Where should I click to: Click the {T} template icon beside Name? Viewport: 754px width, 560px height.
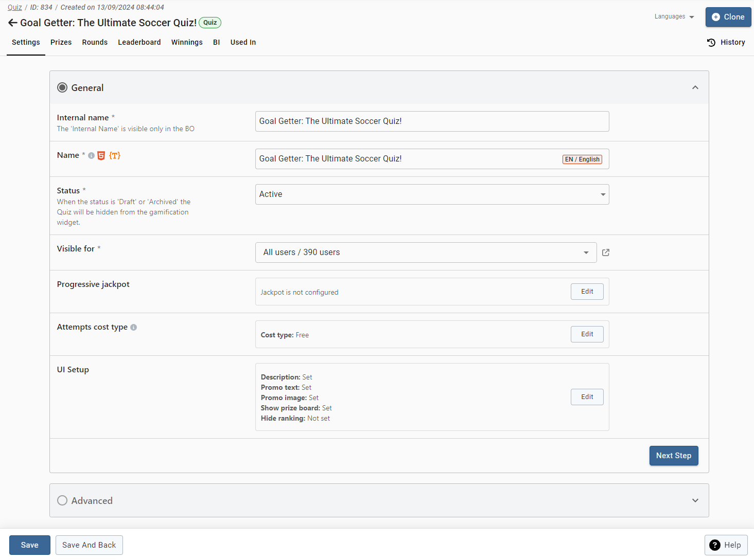pyautogui.click(x=115, y=155)
